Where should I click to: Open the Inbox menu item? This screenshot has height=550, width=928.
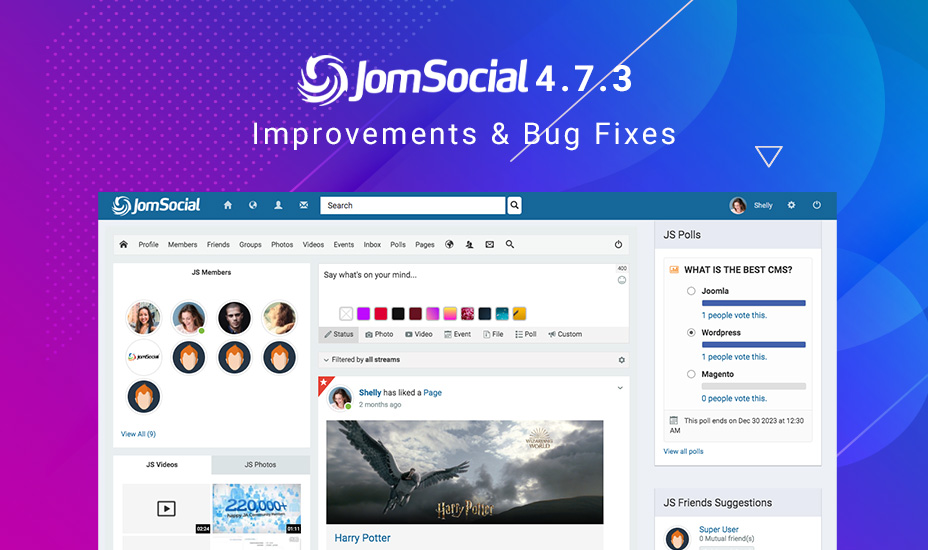coord(372,245)
